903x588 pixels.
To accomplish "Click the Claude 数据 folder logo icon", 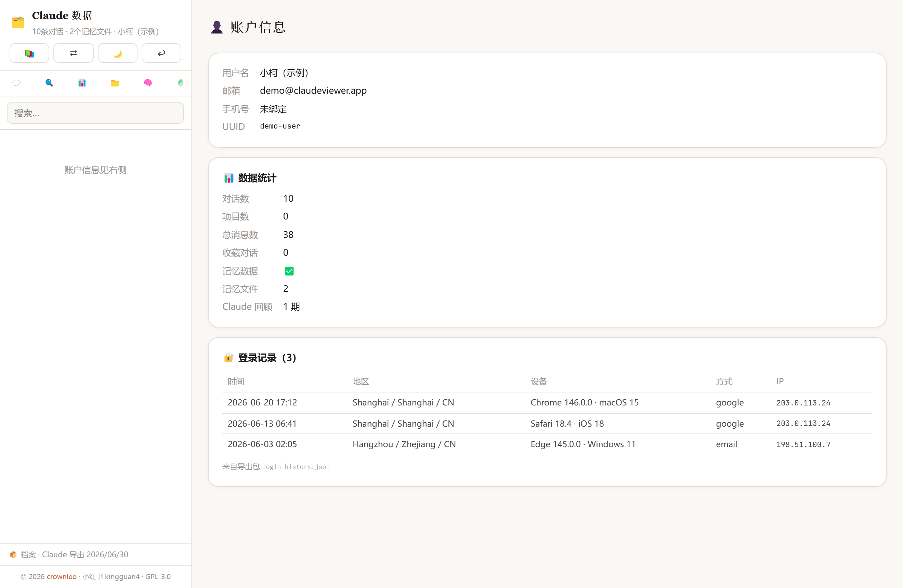I will [18, 22].
